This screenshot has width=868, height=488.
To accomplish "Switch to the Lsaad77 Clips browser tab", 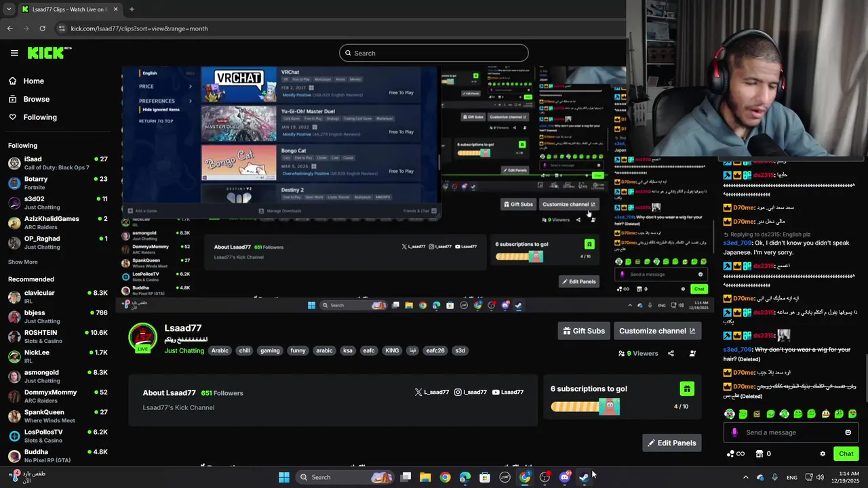I will [x=69, y=9].
